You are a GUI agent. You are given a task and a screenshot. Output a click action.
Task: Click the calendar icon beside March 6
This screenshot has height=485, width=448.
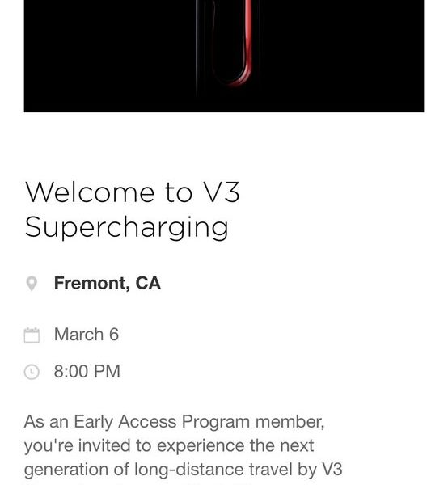click(32, 335)
